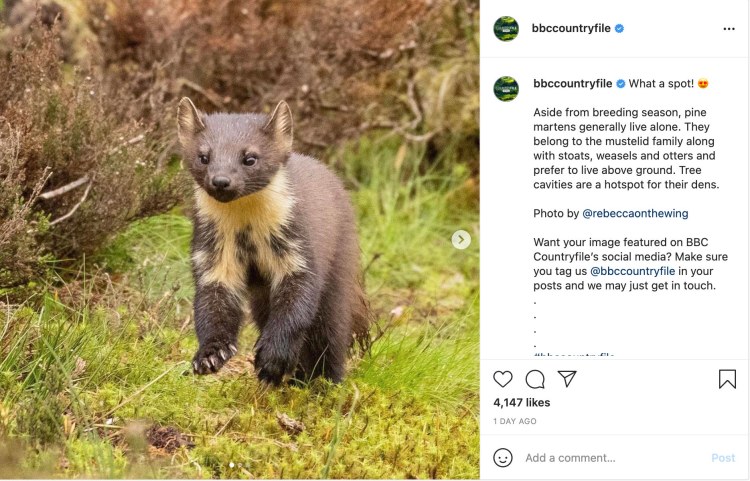The width and height of the screenshot is (750, 481).
Task: Save the post with the bookmark icon
Action: click(x=727, y=379)
